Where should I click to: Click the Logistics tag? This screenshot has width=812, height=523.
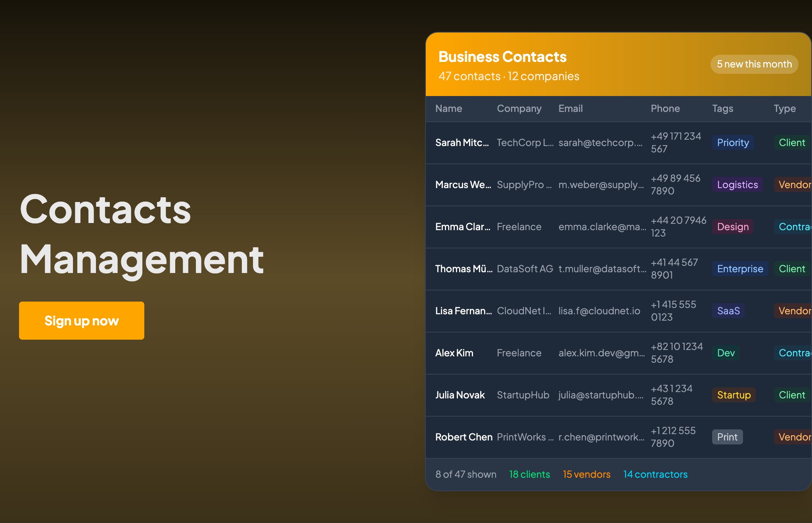tap(737, 185)
